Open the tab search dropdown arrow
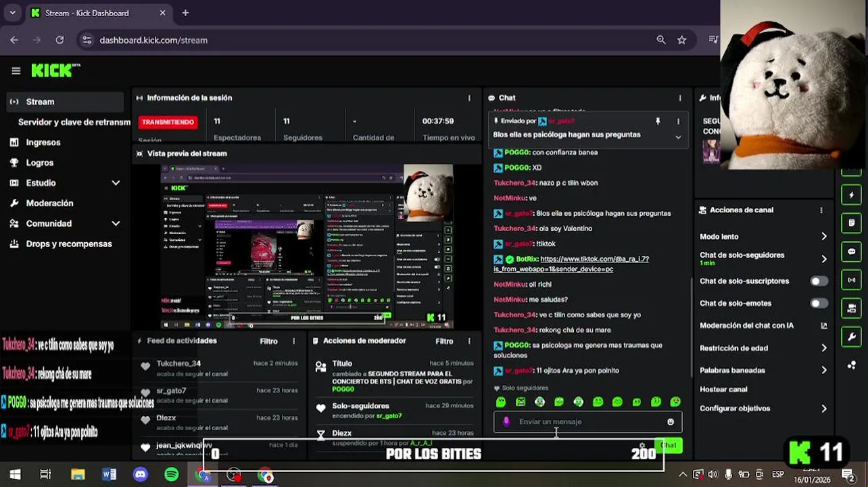The image size is (868, 487). pos(12,13)
